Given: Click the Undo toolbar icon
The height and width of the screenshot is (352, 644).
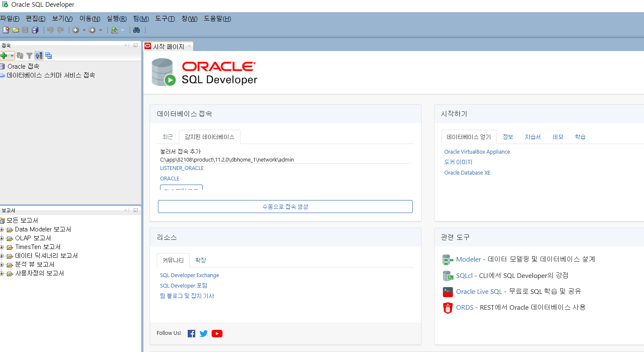Looking at the screenshot, I should coord(50,30).
